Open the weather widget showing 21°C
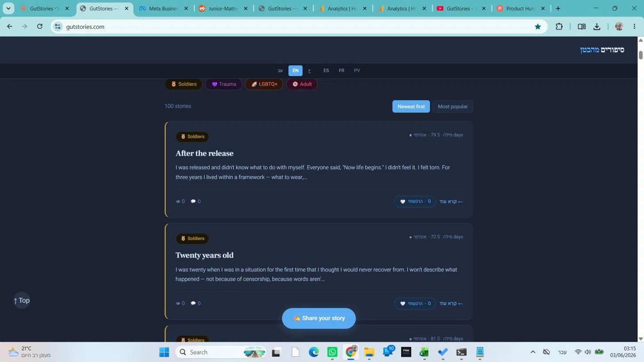Screen dimensions: 644x362 click(29, 352)
